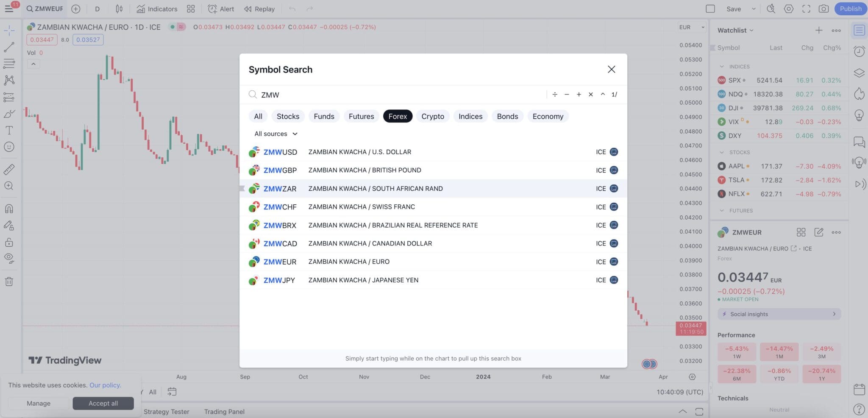Select the Stocks category filter
Screen dimensions: 868x418
[288, 116]
